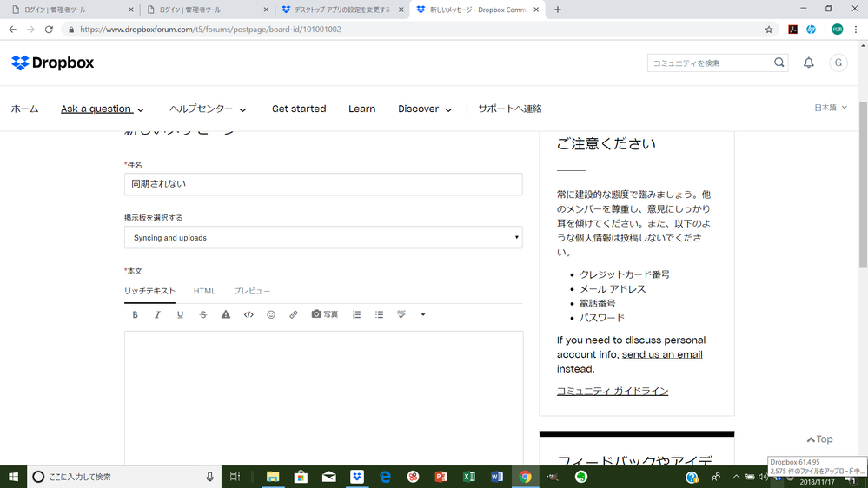
Task: Open notifications bell
Action: click(809, 63)
